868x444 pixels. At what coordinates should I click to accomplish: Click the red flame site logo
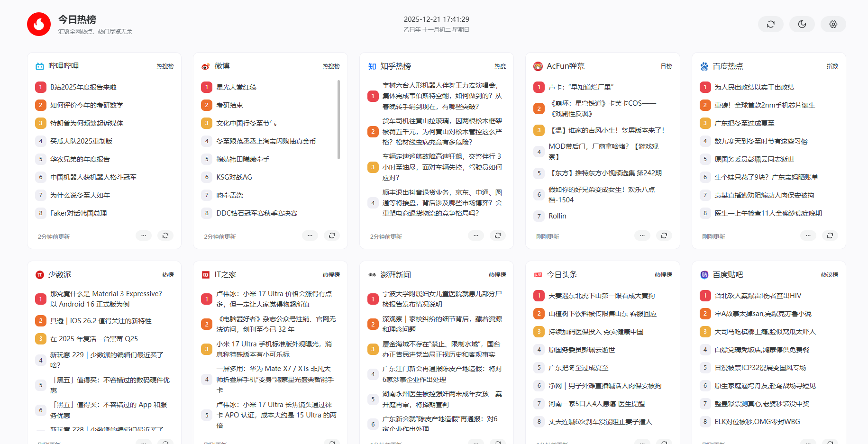[39, 24]
